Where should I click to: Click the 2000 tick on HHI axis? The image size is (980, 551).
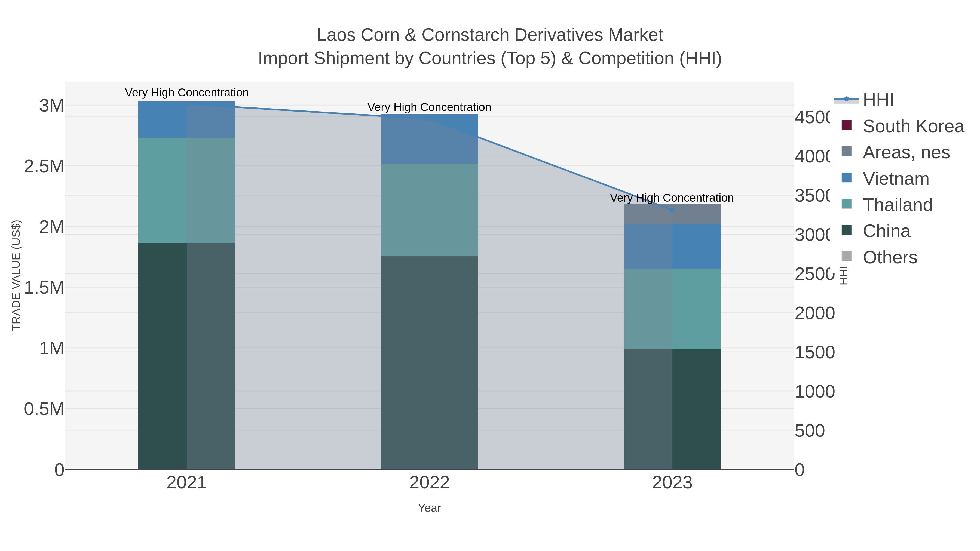(x=815, y=313)
